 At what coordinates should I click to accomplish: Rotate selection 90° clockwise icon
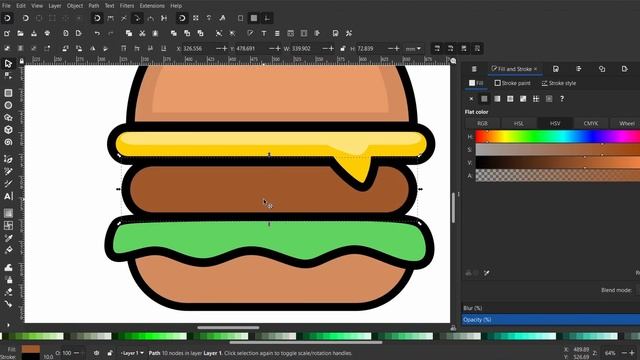[79, 49]
